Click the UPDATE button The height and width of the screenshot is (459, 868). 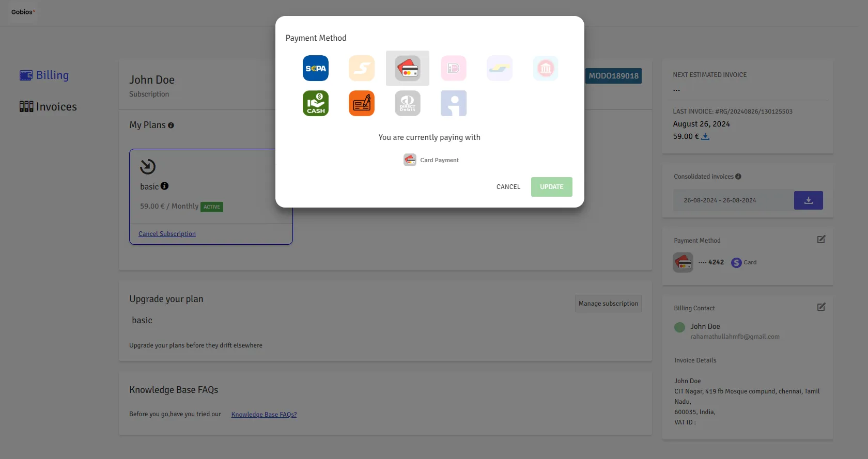pos(552,187)
